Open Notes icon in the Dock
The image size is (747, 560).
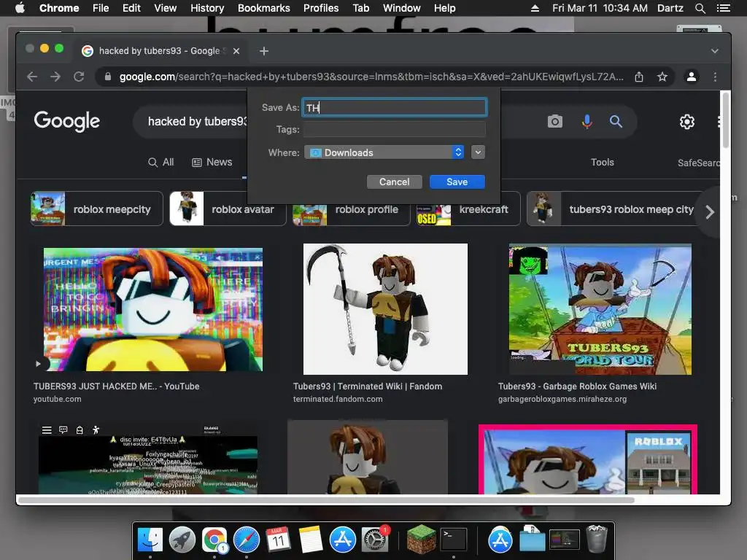[x=311, y=540]
